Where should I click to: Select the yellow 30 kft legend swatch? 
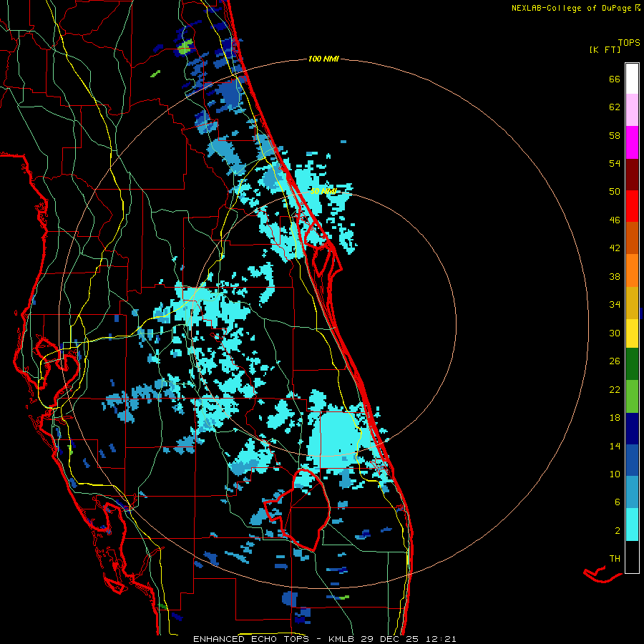coord(632,333)
